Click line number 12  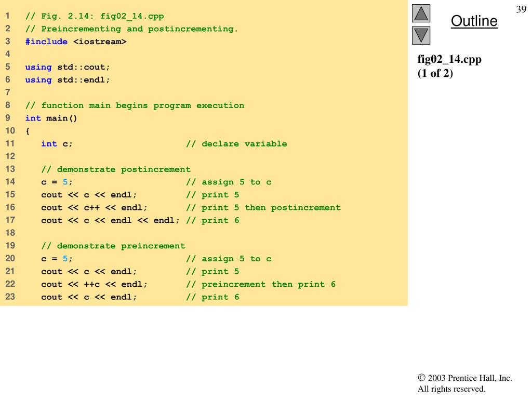(x=10, y=156)
